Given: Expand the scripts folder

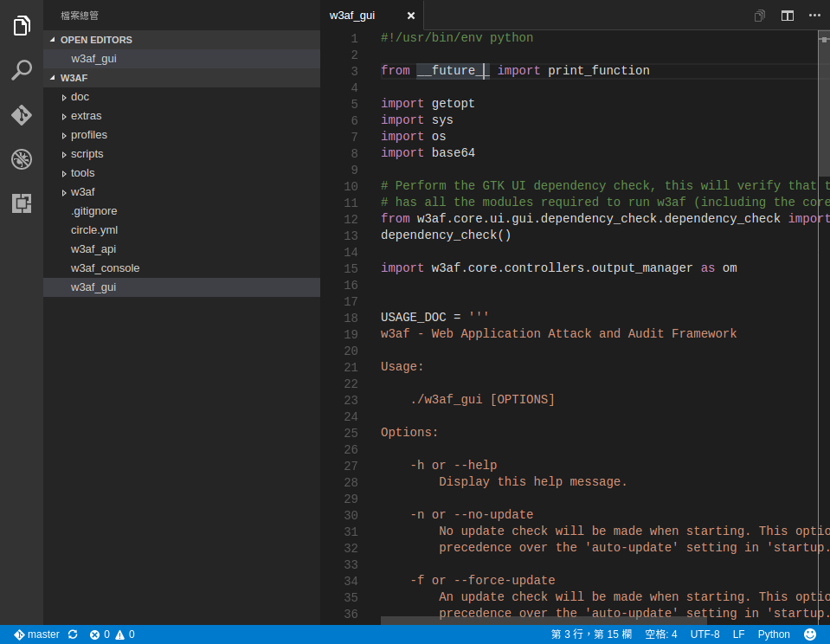Looking at the screenshot, I should (87, 154).
